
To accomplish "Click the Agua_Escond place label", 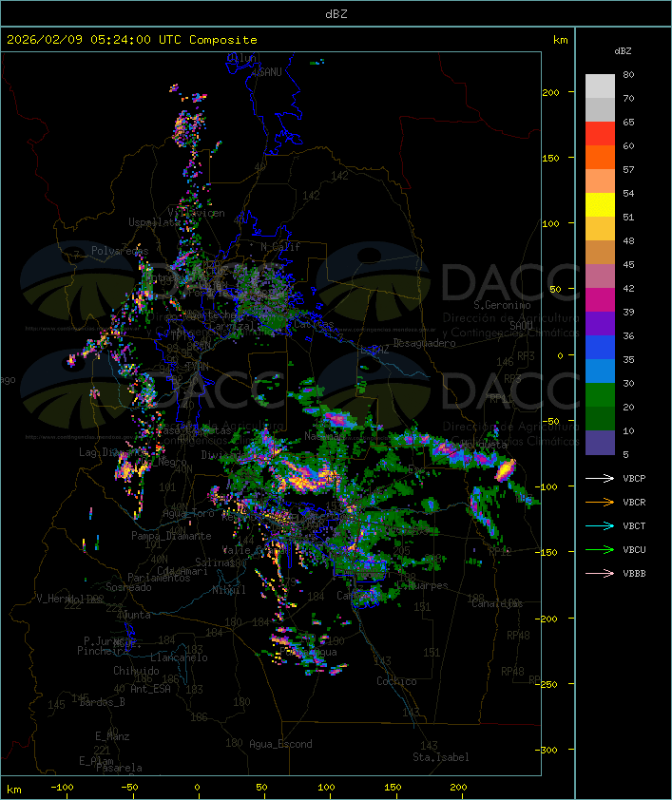I will pyautogui.click(x=280, y=744).
